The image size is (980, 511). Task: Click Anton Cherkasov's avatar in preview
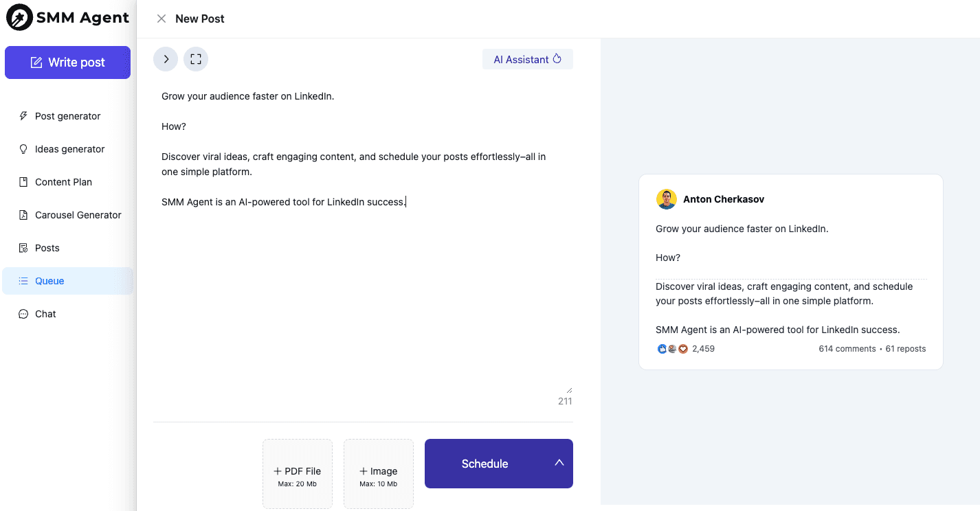(x=667, y=199)
